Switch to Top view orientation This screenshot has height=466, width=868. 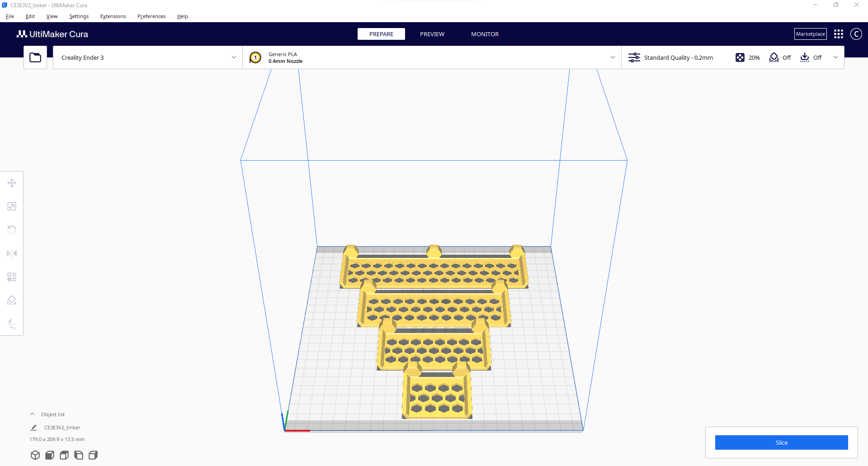(64, 455)
